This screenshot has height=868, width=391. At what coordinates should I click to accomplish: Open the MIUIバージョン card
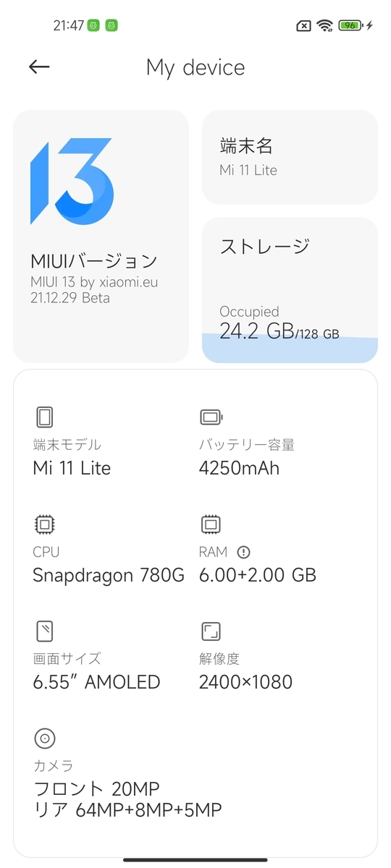(101, 237)
